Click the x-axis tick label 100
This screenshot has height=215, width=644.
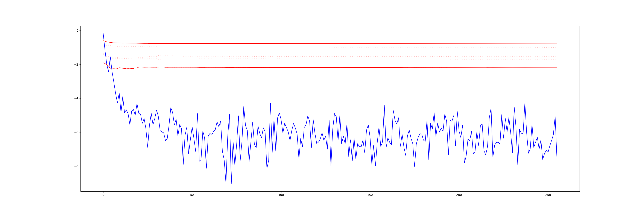(281, 195)
